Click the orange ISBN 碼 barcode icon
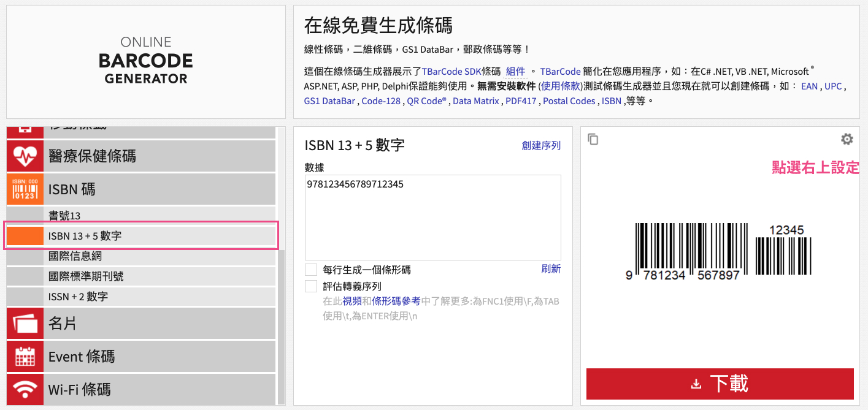 pyautogui.click(x=25, y=189)
